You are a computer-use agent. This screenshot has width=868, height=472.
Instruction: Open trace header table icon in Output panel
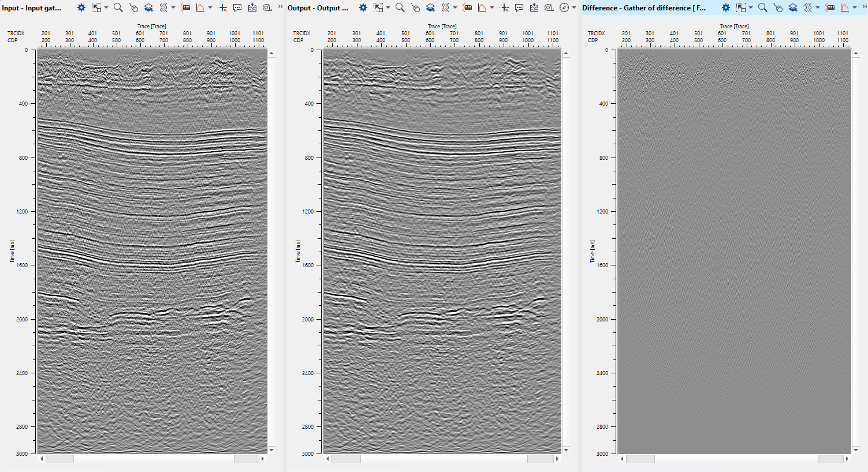[x=467, y=8]
